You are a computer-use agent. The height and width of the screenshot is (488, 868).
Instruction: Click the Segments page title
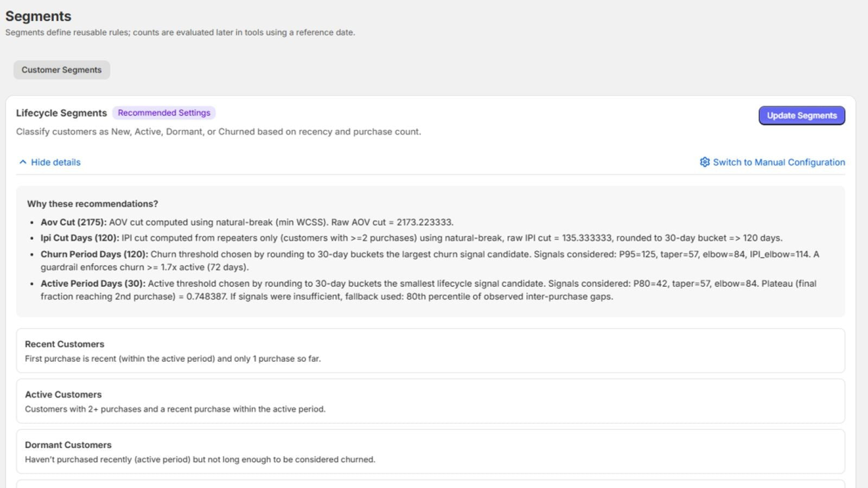pos(38,16)
